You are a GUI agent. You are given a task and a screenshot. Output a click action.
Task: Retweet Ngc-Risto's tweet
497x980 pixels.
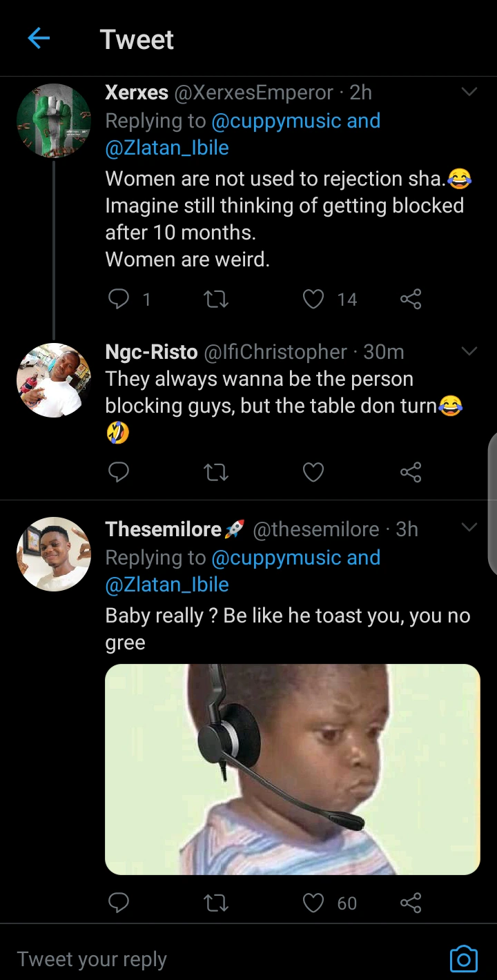217,472
